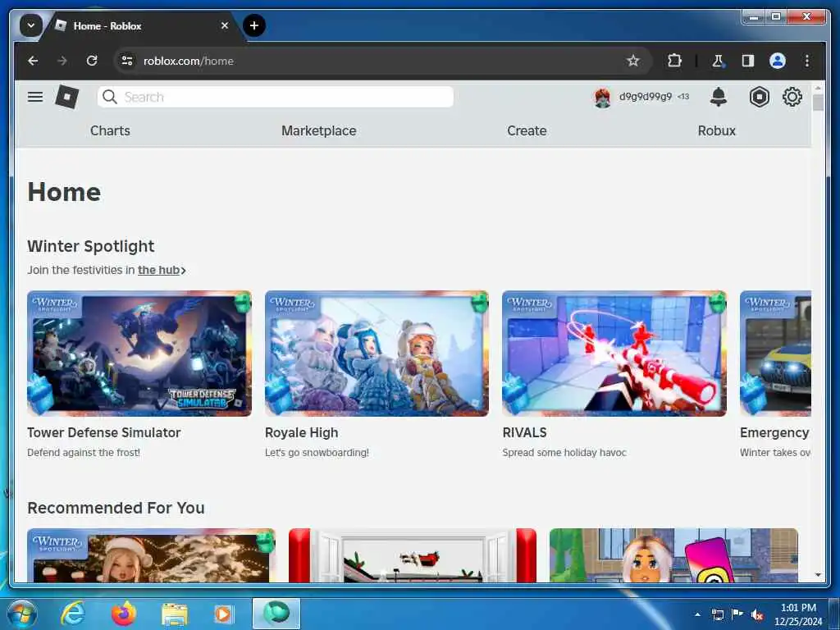Open third recommended game with blonde avatar
This screenshot has width=840, height=630.
pos(673,555)
